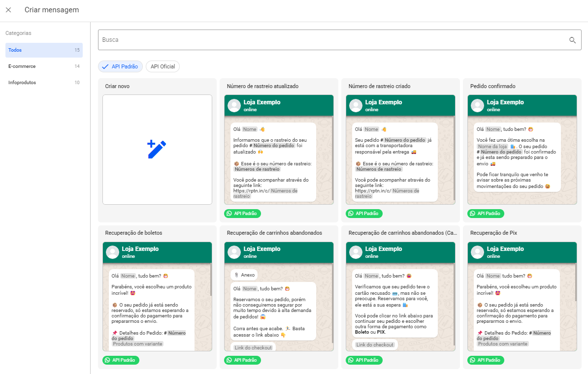This screenshot has width=588, height=374.
Task: Enable the API Oficial filter chip
Action: point(163,66)
